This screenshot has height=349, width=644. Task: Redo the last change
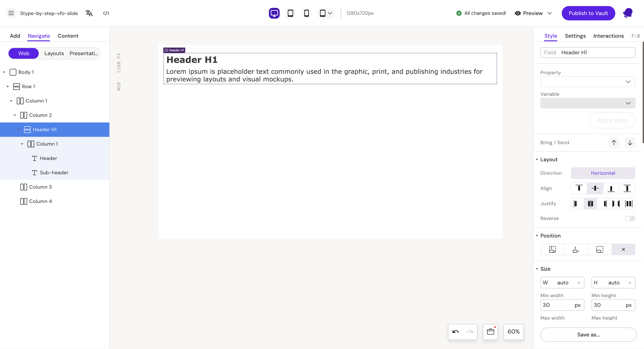click(x=470, y=332)
